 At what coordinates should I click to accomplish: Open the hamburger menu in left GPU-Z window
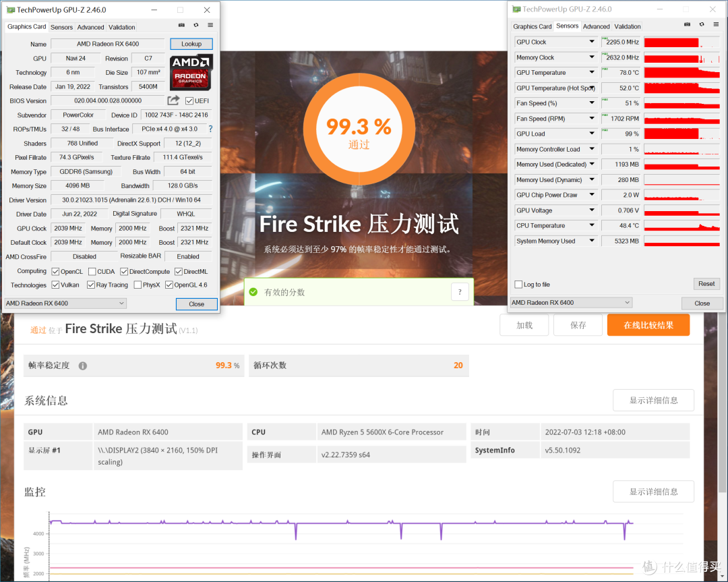210,25
